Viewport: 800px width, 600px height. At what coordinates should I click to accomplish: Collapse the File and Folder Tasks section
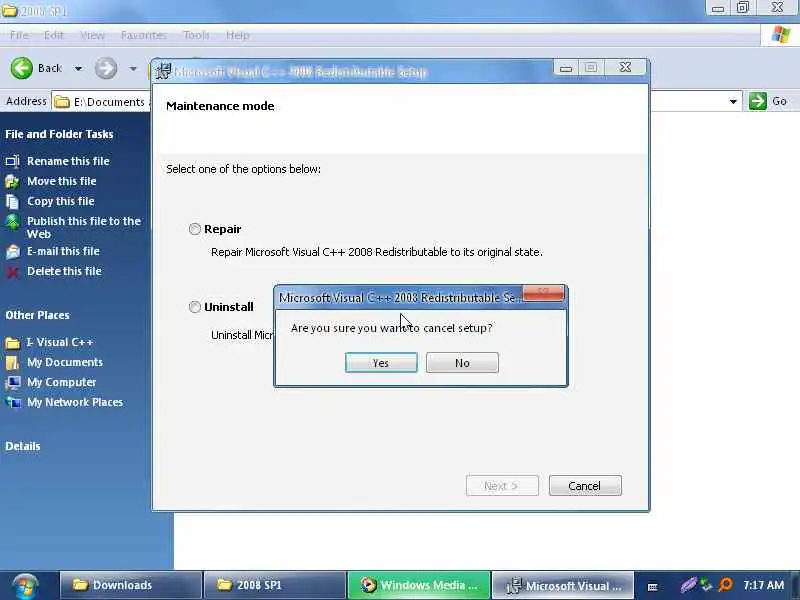tap(59, 134)
